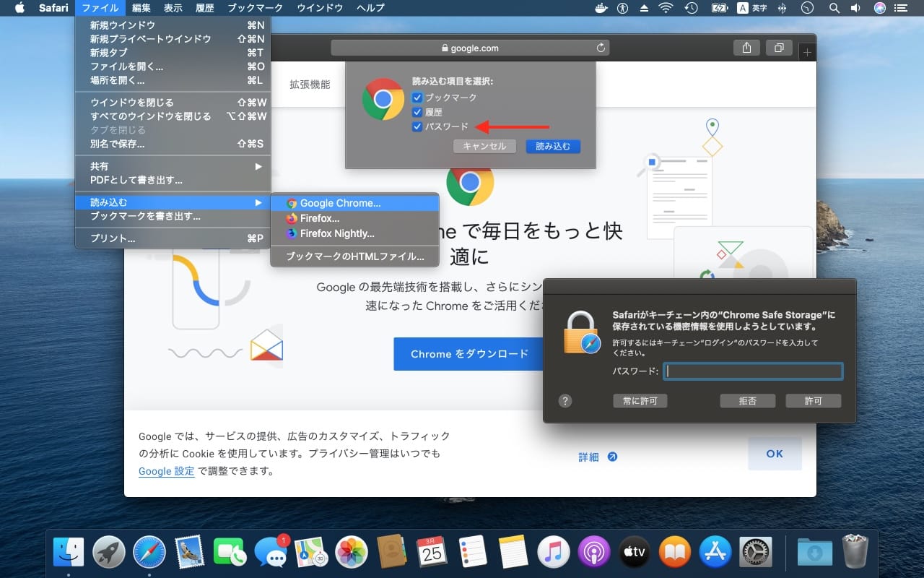Image resolution: width=924 pixels, height=578 pixels.
Task: Uncheck the ブックマーク import checkbox
Action: click(417, 98)
